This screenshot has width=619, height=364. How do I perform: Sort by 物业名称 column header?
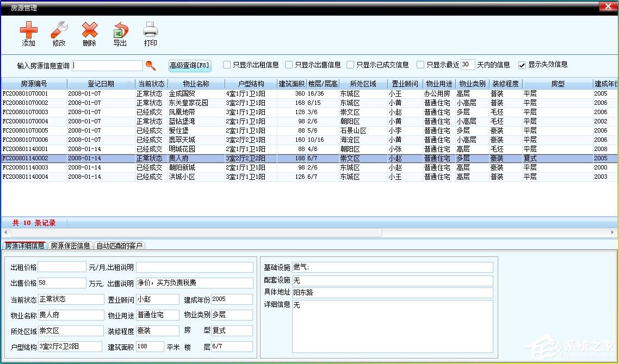196,84
